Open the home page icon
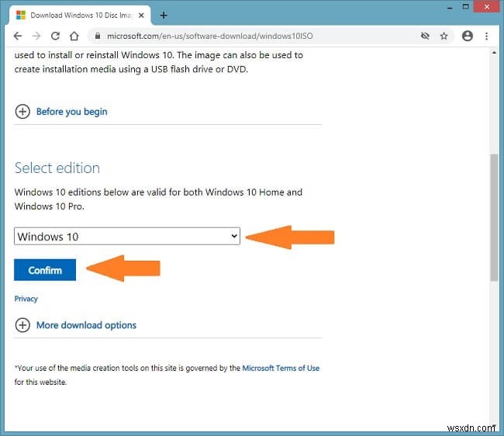504x436 pixels. 74,36
